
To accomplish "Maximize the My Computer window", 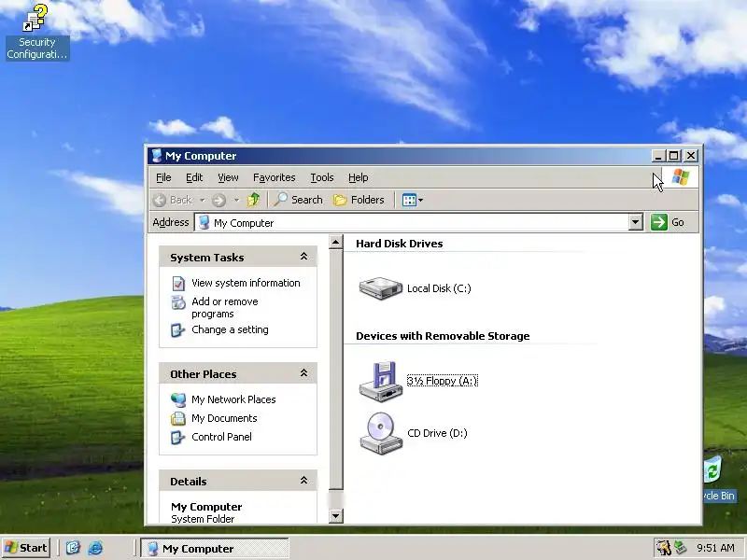I will pyautogui.click(x=673, y=156).
